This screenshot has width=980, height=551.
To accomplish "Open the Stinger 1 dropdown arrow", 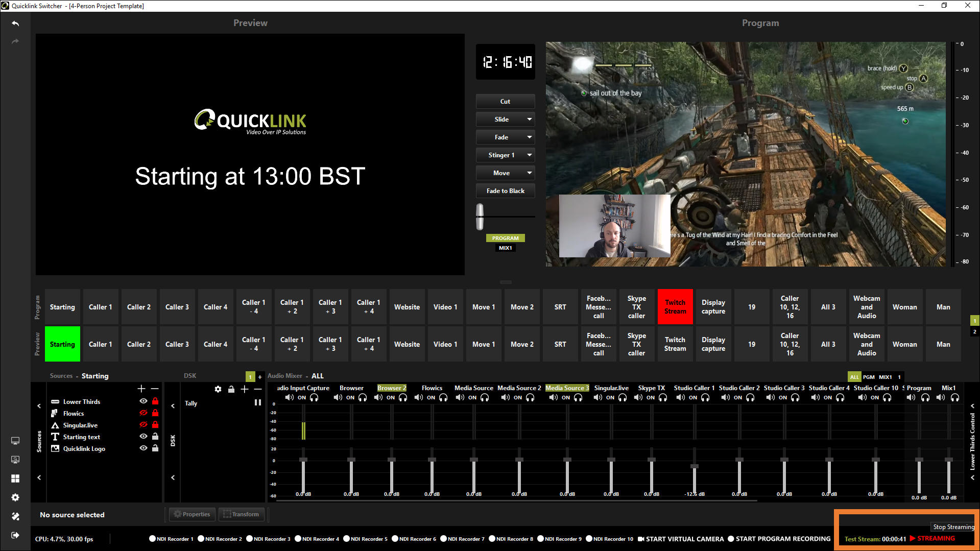I will (530, 155).
